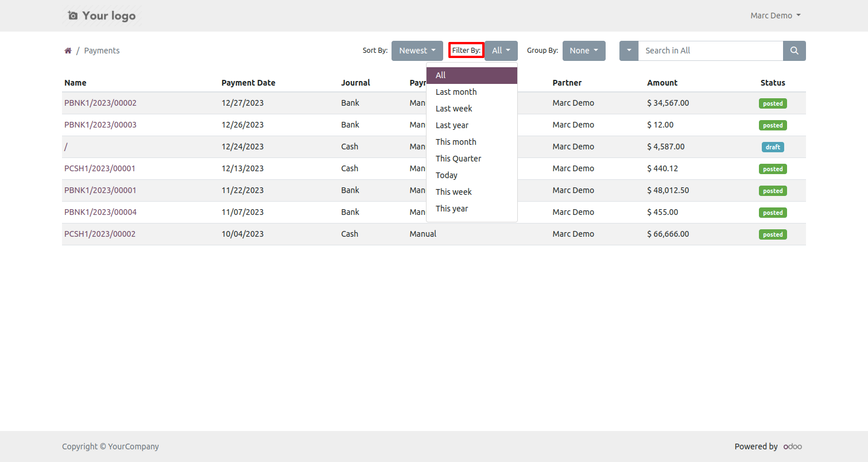Click the Search in All input field
Image resolution: width=868 pixels, height=462 pixels.
tap(711, 51)
